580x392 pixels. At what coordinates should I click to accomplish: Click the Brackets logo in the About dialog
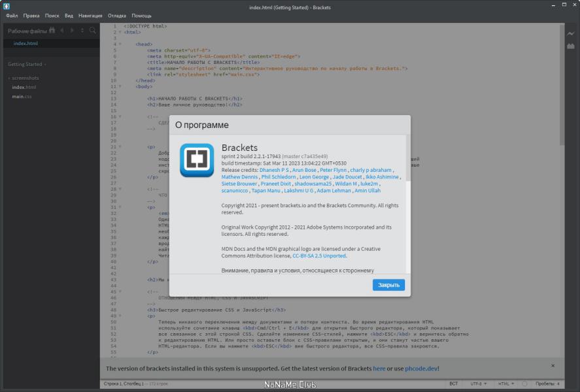point(197,160)
